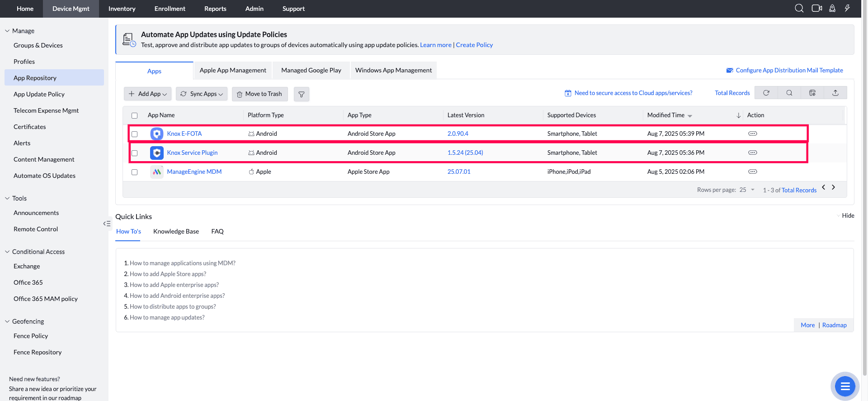Click Move to Trash button
This screenshot has width=868, height=401.
click(x=259, y=94)
